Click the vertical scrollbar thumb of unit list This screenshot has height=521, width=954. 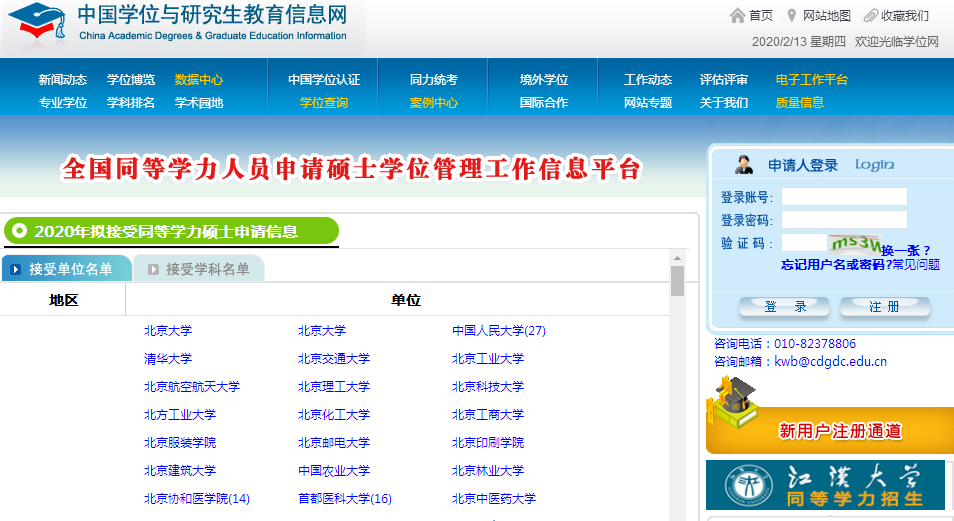677,281
